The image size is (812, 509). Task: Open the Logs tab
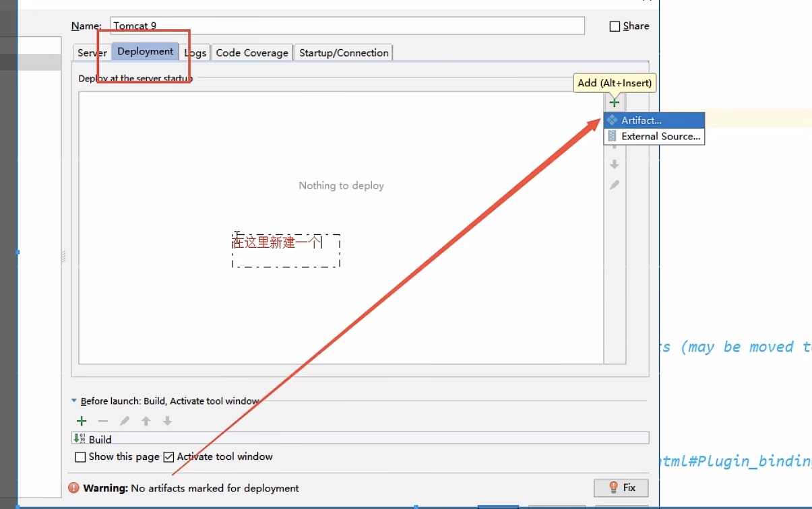pos(195,53)
